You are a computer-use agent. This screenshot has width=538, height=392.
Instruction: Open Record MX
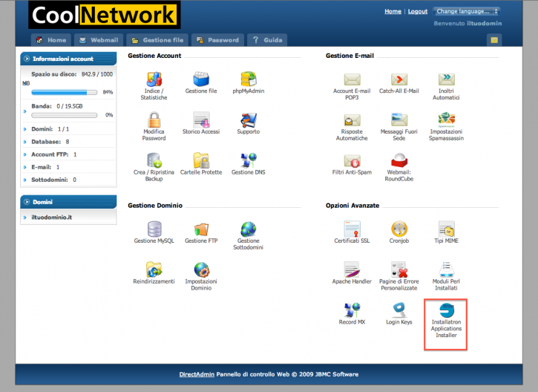tap(352, 310)
